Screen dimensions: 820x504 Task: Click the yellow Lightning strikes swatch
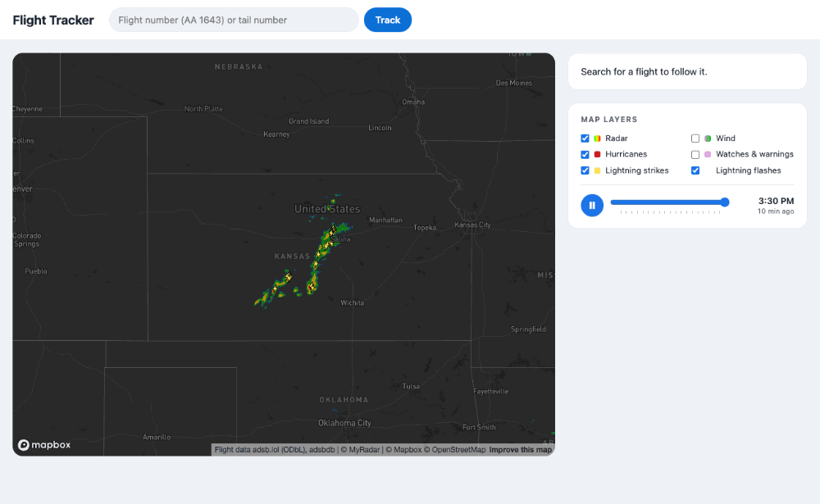(x=597, y=170)
